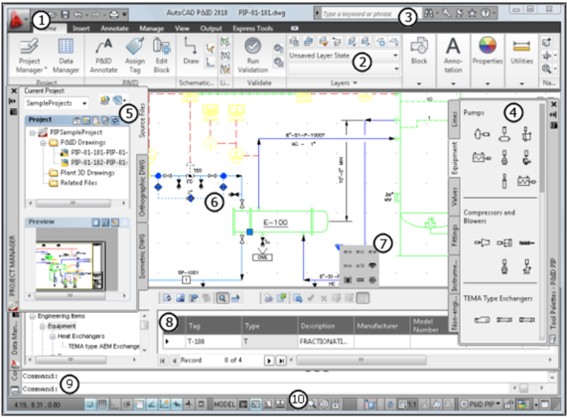Select the Related Files folder
The height and width of the screenshot is (418, 567).
[73, 183]
